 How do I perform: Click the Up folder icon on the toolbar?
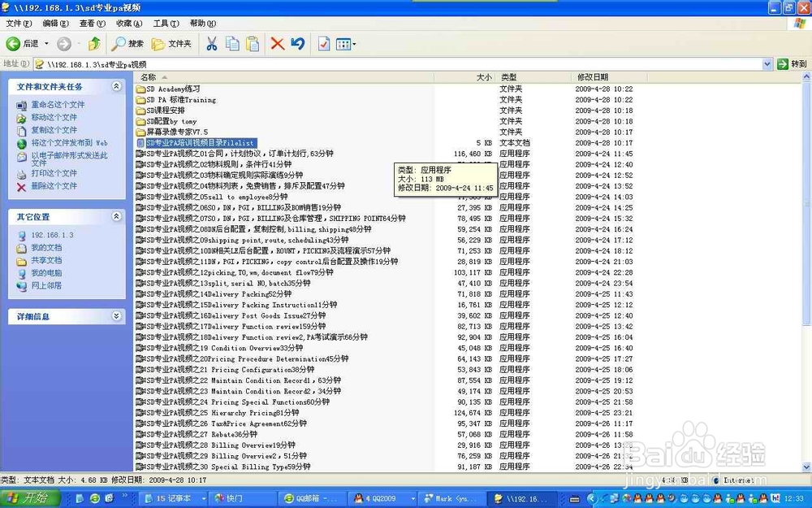(94, 44)
